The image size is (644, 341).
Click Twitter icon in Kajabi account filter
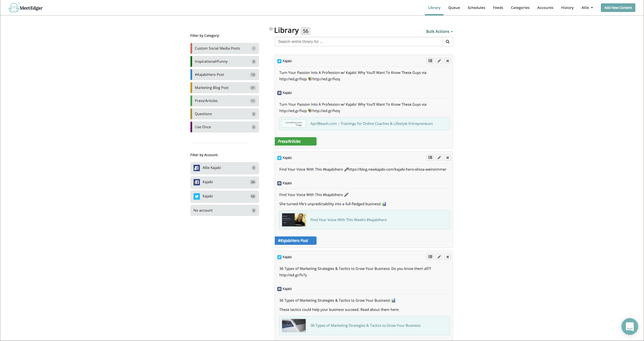click(x=197, y=196)
